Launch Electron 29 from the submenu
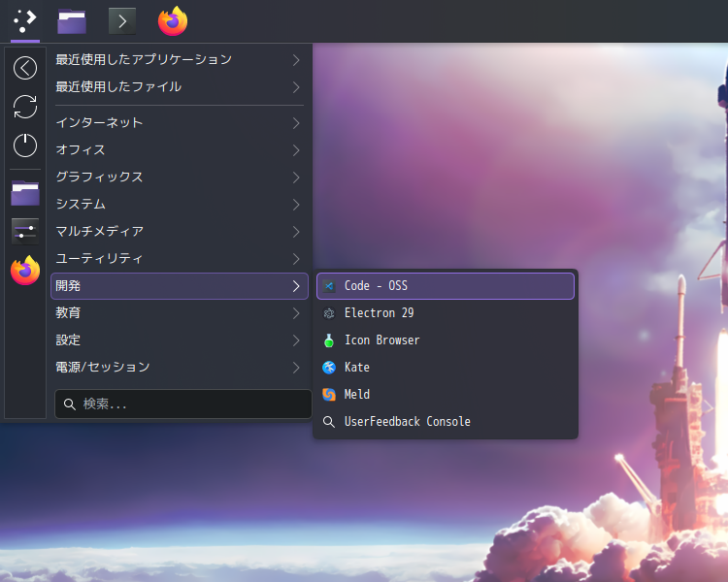 tap(446, 313)
